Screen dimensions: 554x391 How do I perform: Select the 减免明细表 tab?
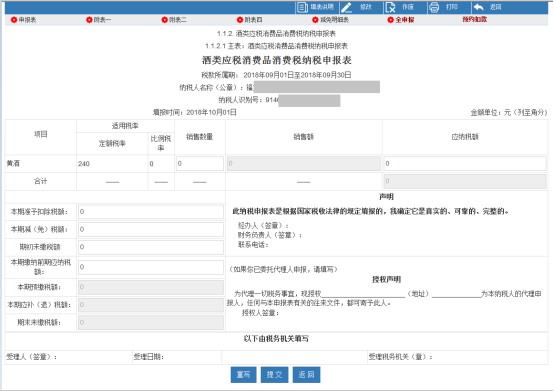pyautogui.click(x=330, y=20)
